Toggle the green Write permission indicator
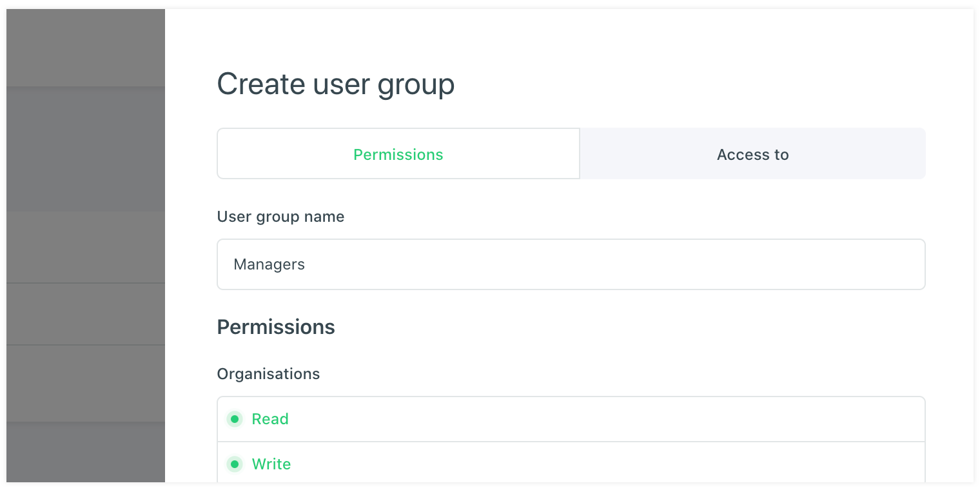The width and height of the screenshot is (980, 490). [x=235, y=464]
